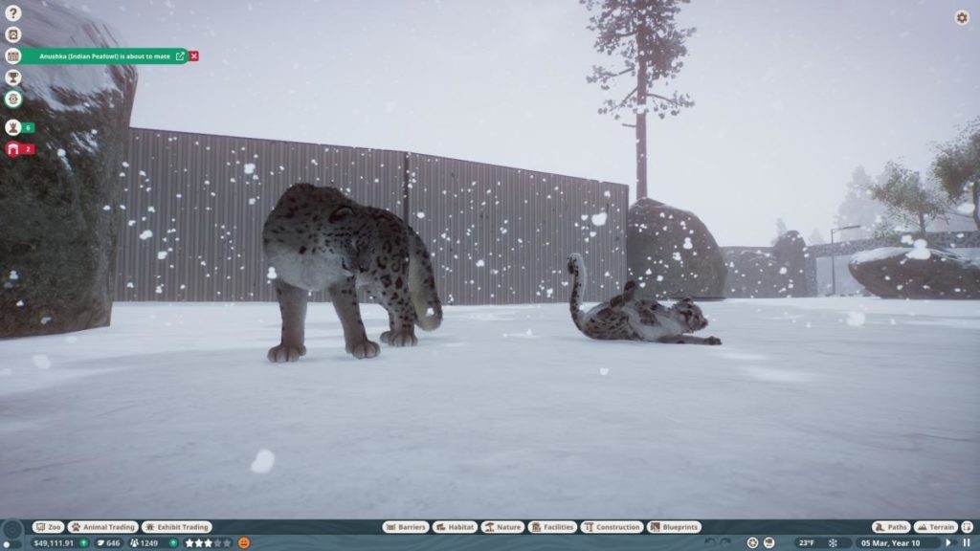Open the Construction build tab
Screen dimensions: 980x551
tap(612, 527)
